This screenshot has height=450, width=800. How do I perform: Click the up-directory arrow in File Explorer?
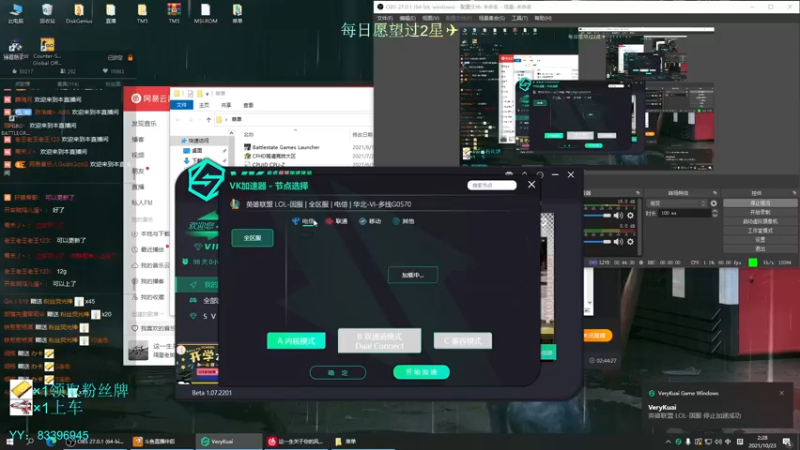208,120
